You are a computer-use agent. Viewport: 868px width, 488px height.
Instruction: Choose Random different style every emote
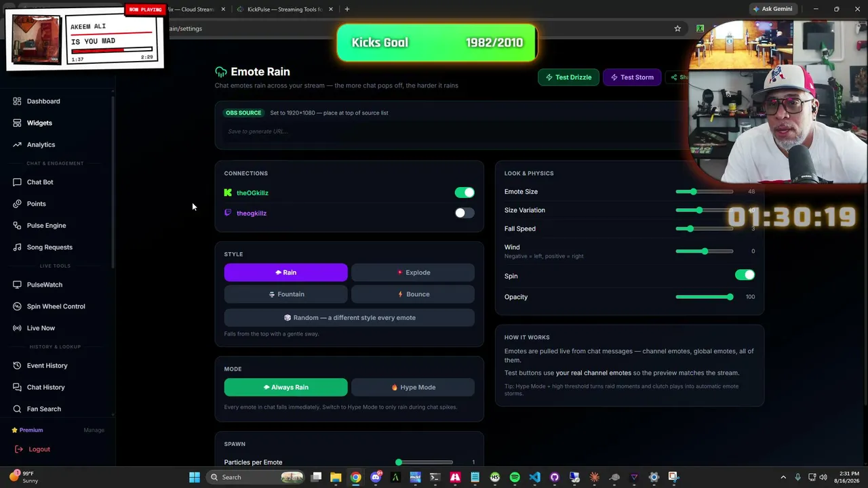349,317
